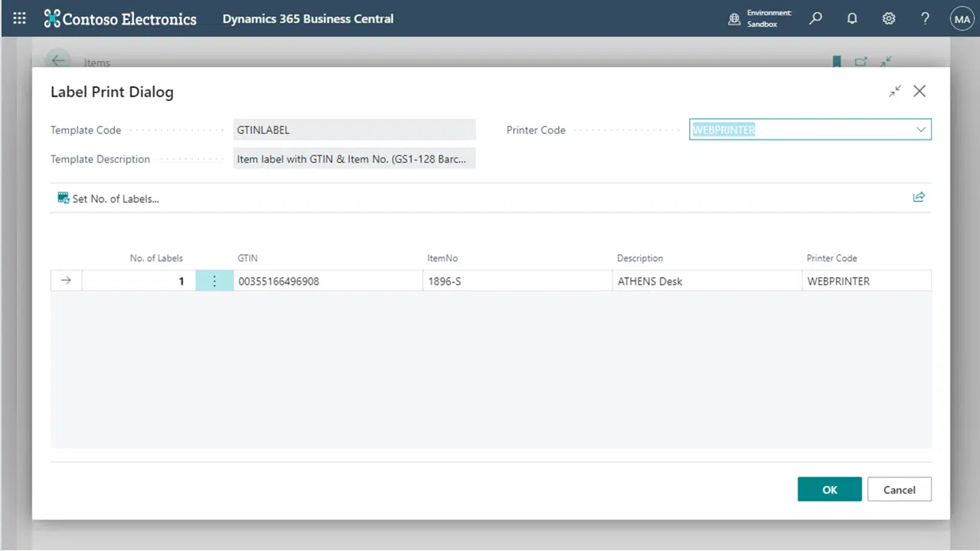Screen dimensions: 980x551
Task: Open the Printer Code dropdown
Action: pyautogui.click(x=920, y=129)
